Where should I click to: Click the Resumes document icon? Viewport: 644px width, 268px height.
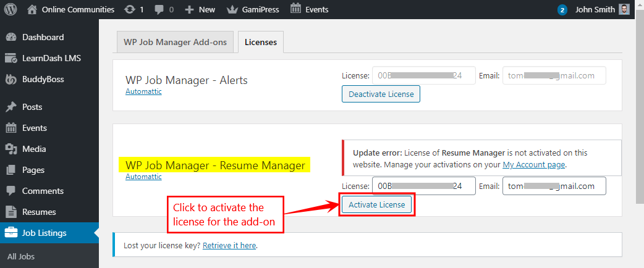(11, 212)
